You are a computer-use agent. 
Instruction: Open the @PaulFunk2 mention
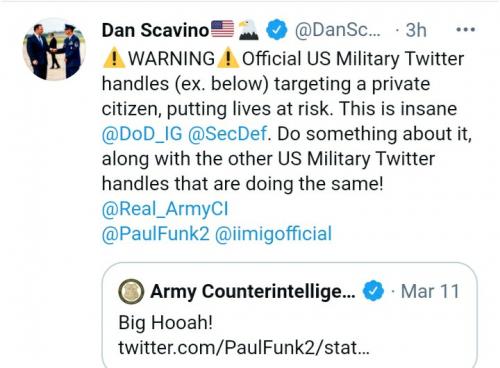click(156, 234)
